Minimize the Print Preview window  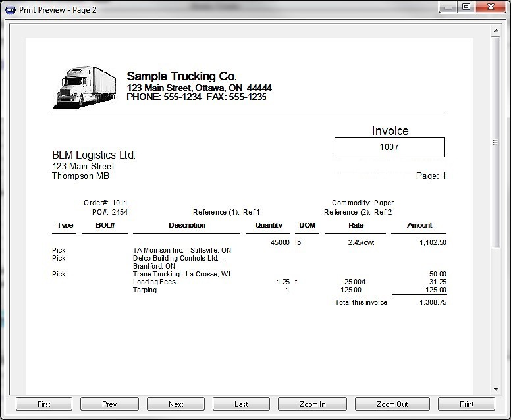tap(449, 7)
